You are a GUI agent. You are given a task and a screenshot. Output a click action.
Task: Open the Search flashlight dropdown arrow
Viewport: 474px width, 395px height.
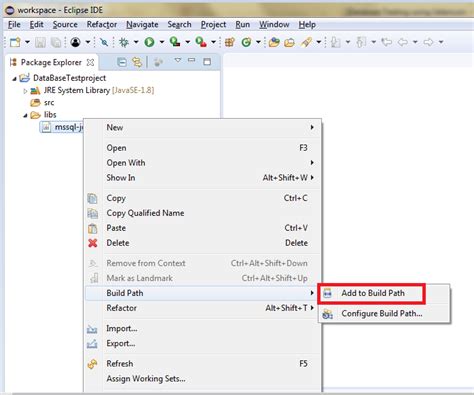pyautogui.click(x=319, y=42)
